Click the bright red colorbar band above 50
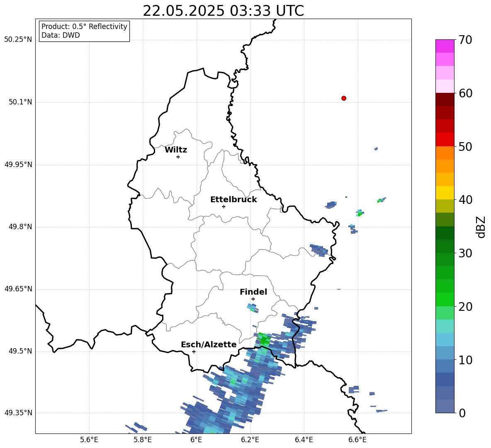Screen dimensions: 491x448 [x=445, y=140]
